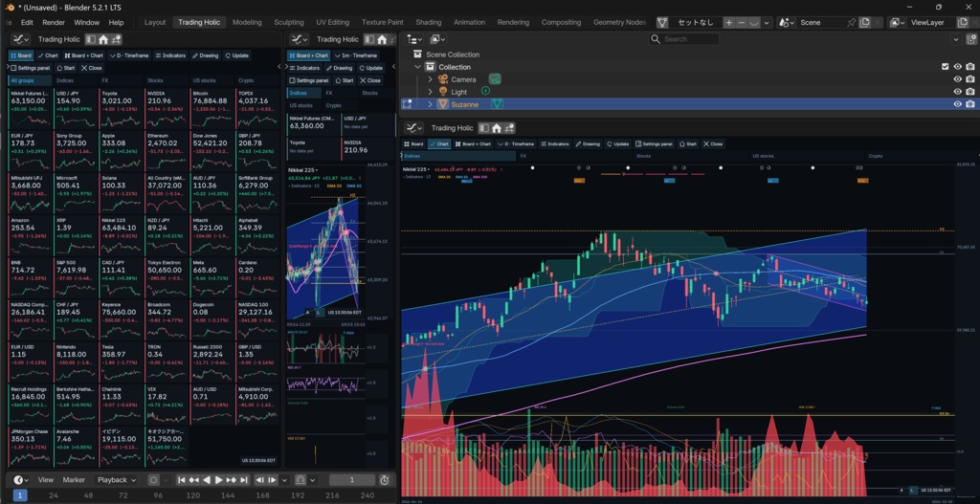Viewport: 980px width, 504px height.
Task: Click the home icon in left Trading Holic header
Action: [103, 39]
